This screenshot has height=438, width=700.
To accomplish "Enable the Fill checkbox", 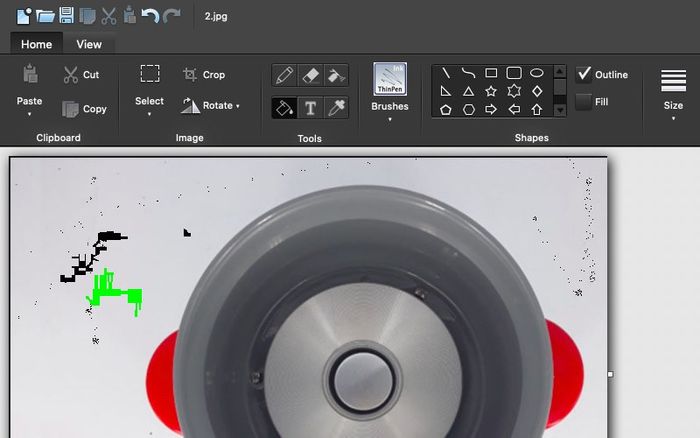I will 583,102.
